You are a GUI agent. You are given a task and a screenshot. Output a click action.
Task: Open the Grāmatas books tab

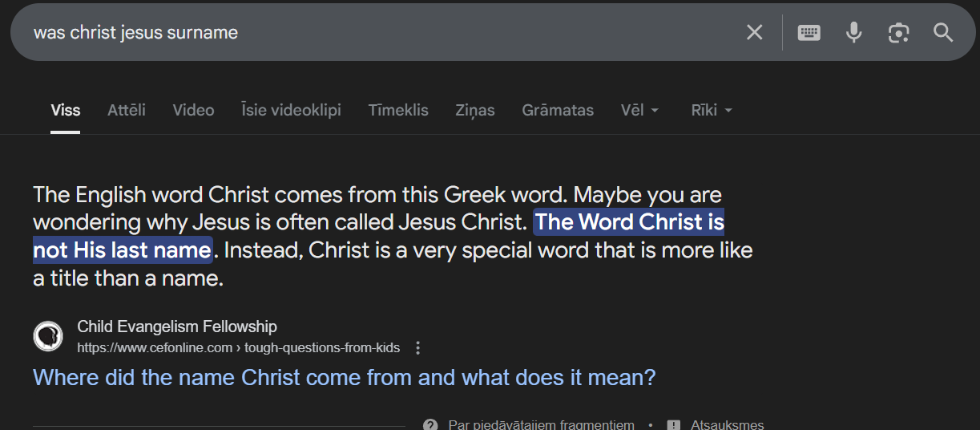tap(558, 111)
